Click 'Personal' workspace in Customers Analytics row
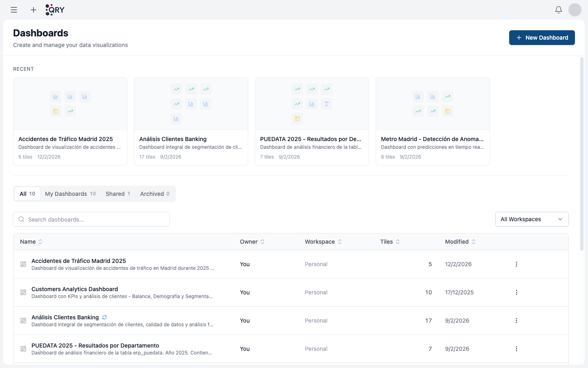This screenshot has height=368, width=588. (x=316, y=292)
